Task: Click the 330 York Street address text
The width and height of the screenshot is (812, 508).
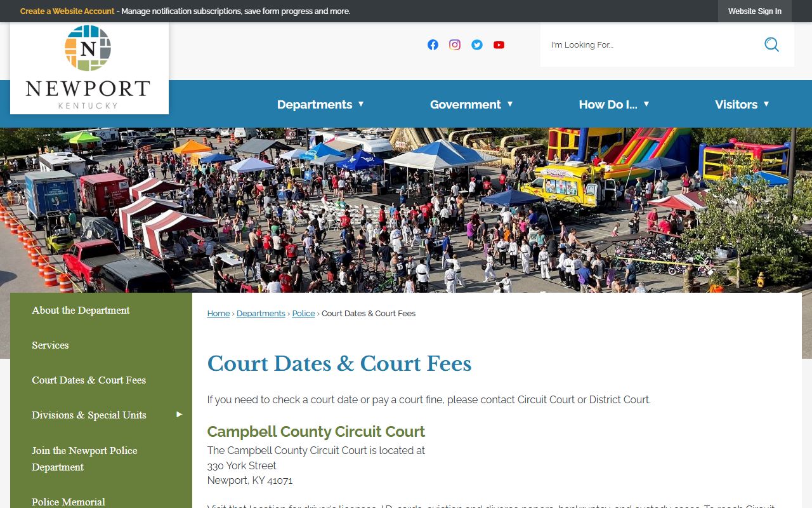Action: pyautogui.click(x=242, y=465)
